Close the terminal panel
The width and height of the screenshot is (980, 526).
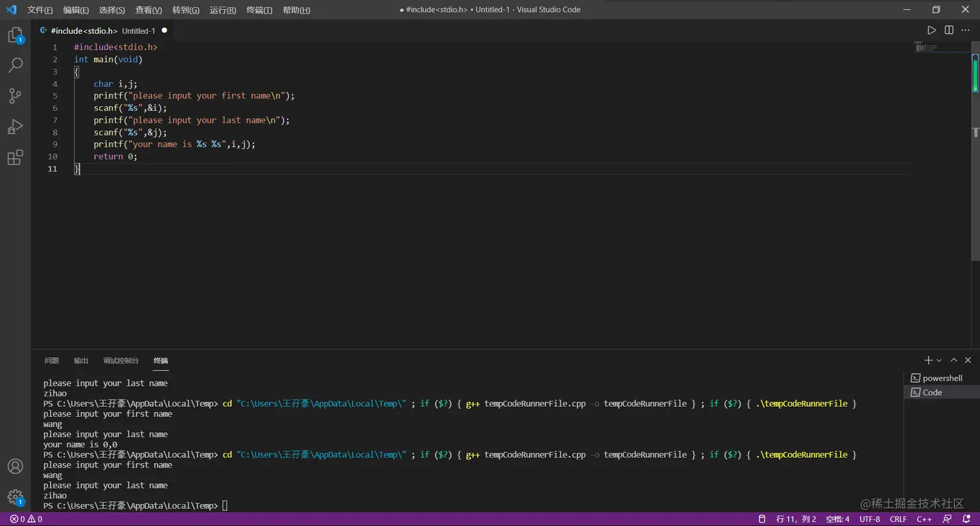tap(968, 360)
